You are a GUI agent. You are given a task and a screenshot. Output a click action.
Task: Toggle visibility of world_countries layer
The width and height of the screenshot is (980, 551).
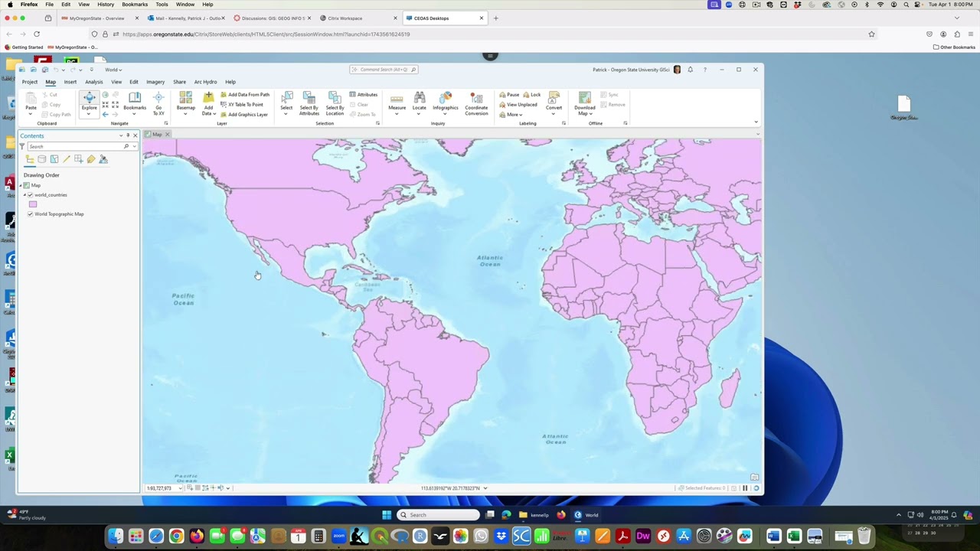click(31, 195)
